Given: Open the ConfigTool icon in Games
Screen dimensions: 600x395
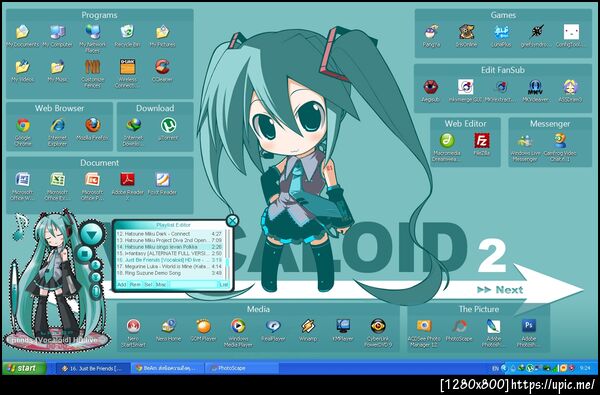Looking at the screenshot, I should coord(571,32).
